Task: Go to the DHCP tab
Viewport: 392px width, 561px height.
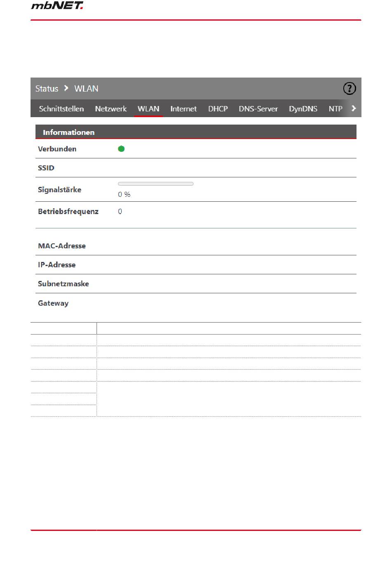Action: tap(218, 109)
